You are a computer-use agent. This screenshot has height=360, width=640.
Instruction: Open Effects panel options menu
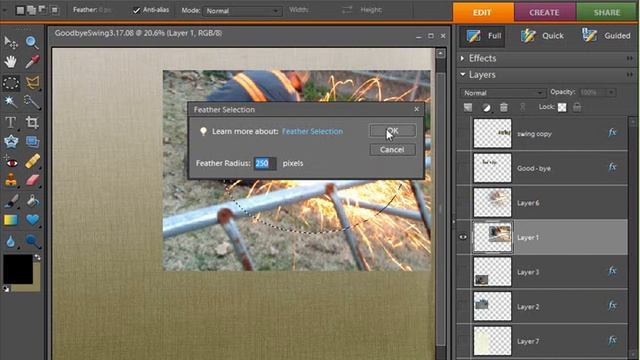[630, 58]
